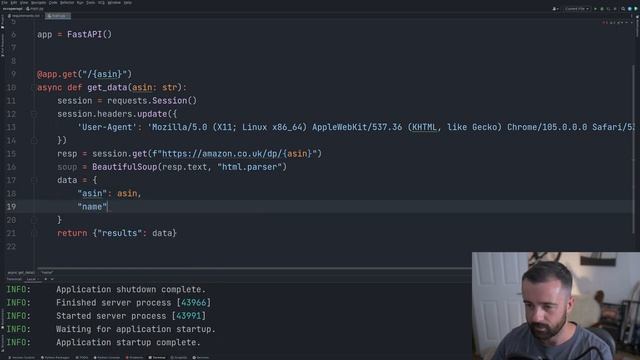The width and height of the screenshot is (640, 360).
Task: Click the Debug bug icon
Action: 602,9
